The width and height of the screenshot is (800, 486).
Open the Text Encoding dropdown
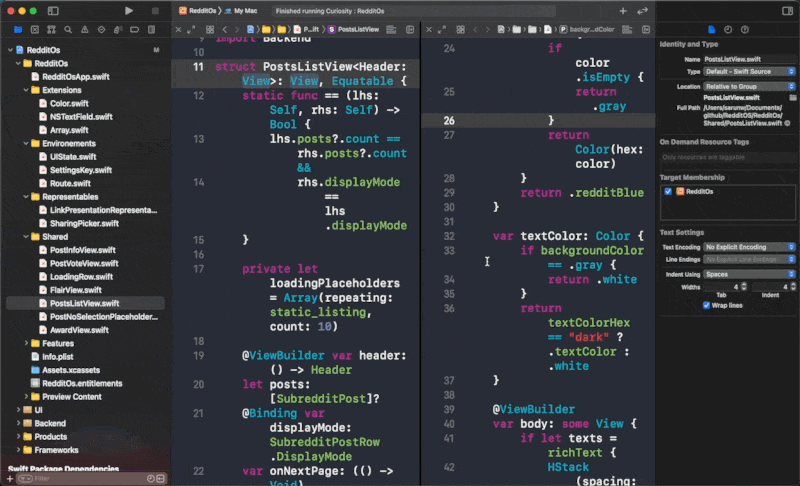click(x=750, y=246)
